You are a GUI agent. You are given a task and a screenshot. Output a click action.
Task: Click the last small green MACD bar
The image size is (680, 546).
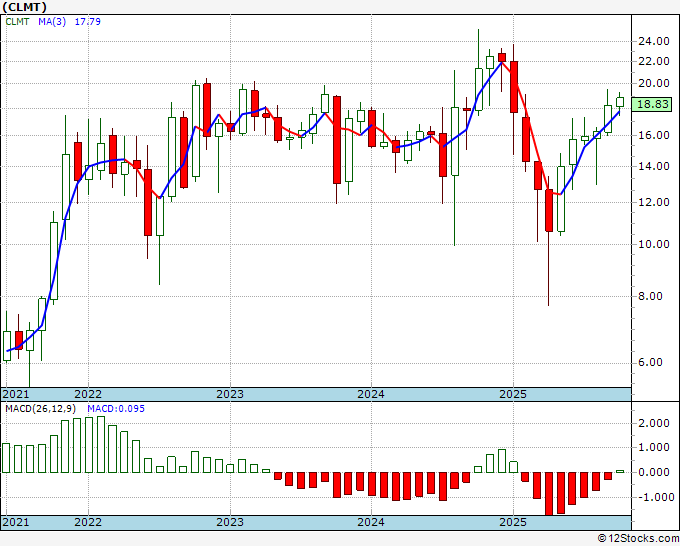point(620,471)
